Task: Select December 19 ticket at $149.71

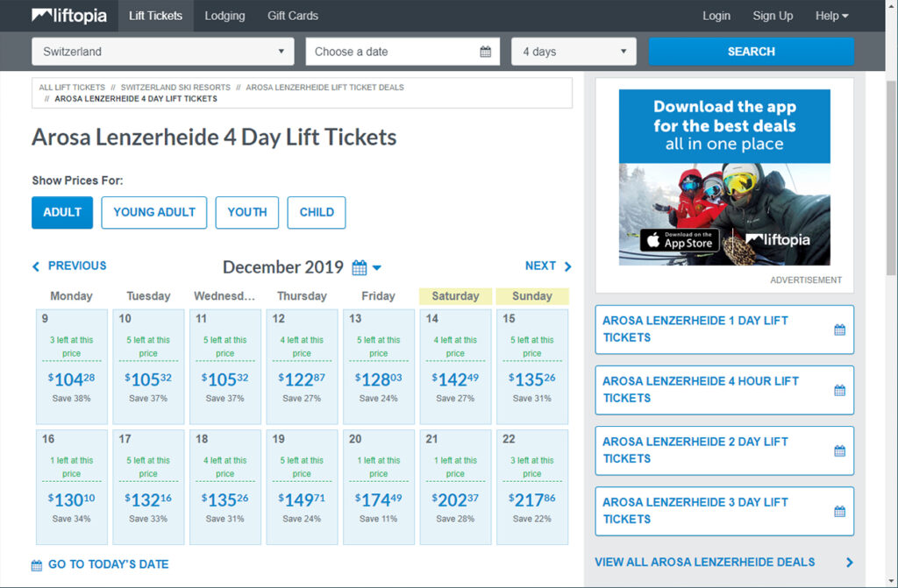Action: coord(302,487)
